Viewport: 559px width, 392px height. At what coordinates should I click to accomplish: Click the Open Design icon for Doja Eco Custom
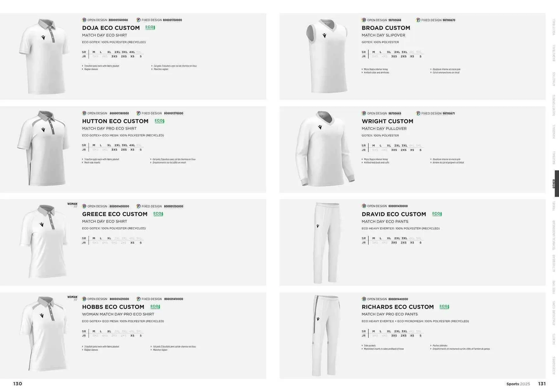click(84, 20)
